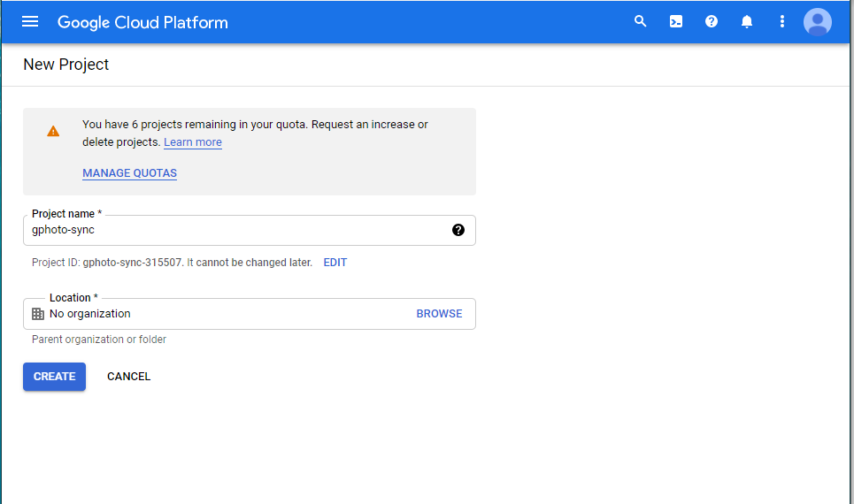Open MANAGE QUOTAS link

[x=130, y=173]
